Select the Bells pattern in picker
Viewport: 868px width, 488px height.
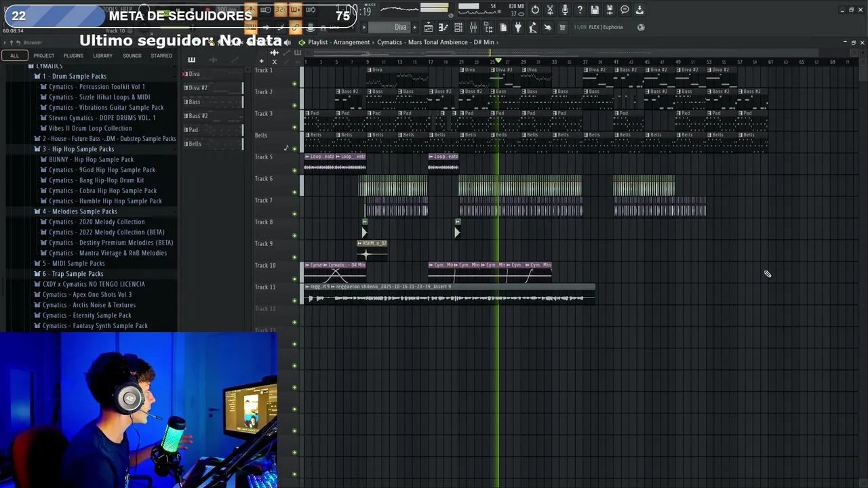[x=212, y=144]
